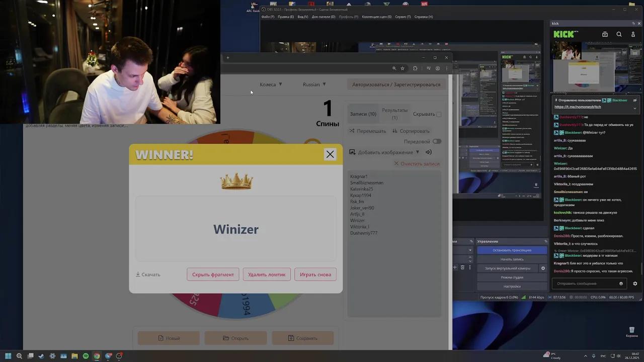This screenshot has width=644, height=362.
Task: Click Начать запись in OBS
Action: coord(512,259)
